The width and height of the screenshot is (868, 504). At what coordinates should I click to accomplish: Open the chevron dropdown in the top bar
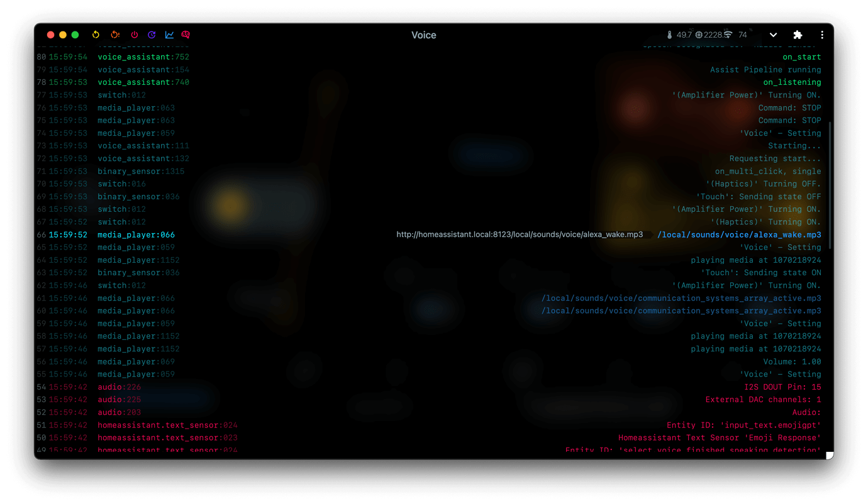pyautogui.click(x=773, y=35)
